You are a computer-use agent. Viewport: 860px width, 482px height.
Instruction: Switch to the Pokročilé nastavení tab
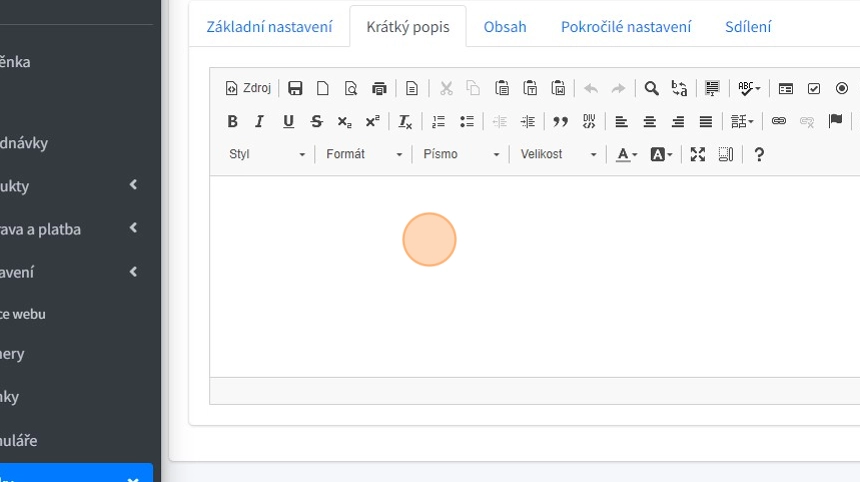[626, 27]
